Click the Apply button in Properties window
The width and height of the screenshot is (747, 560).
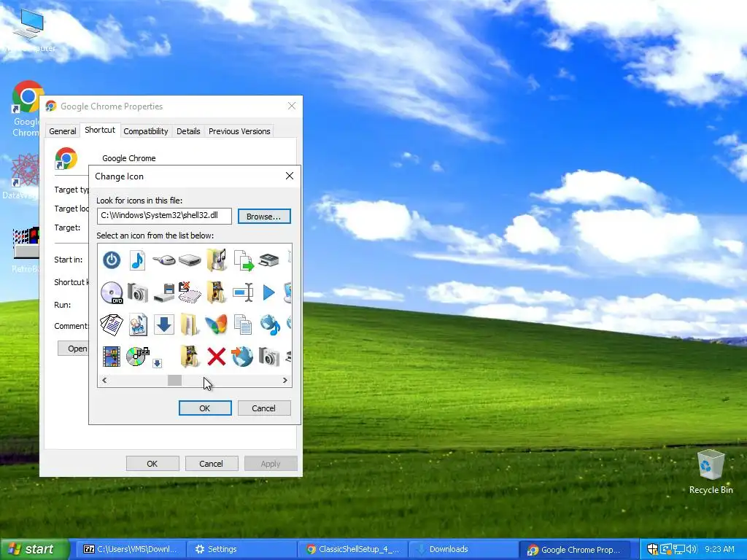tap(271, 463)
